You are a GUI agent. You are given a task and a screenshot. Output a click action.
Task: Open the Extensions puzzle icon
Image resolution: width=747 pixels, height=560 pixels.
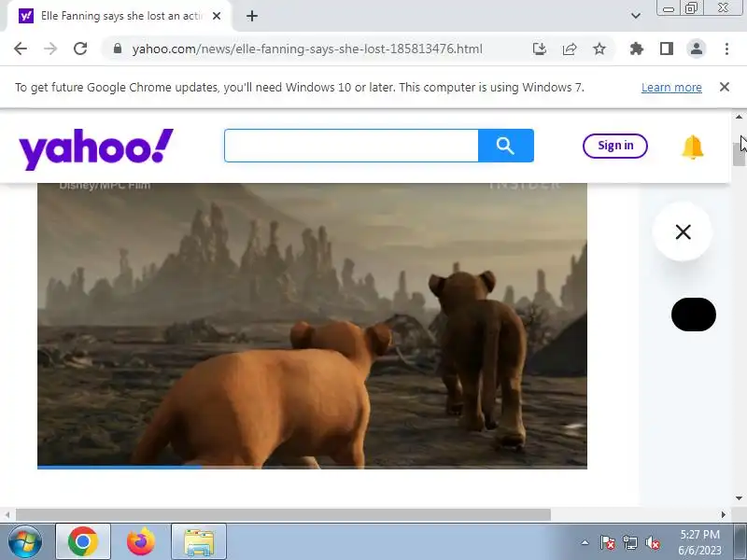[x=637, y=49]
